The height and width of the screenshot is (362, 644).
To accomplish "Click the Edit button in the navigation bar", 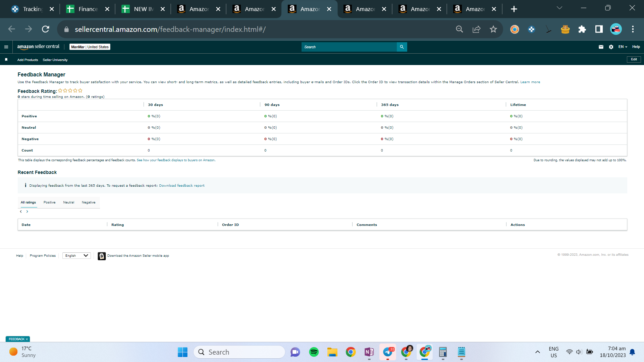I will coord(634,59).
